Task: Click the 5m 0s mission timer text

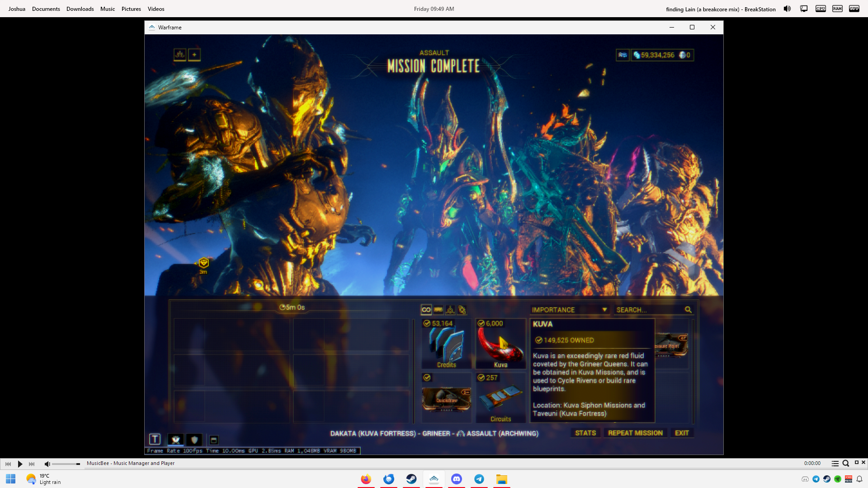Action: (x=292, y=307)
